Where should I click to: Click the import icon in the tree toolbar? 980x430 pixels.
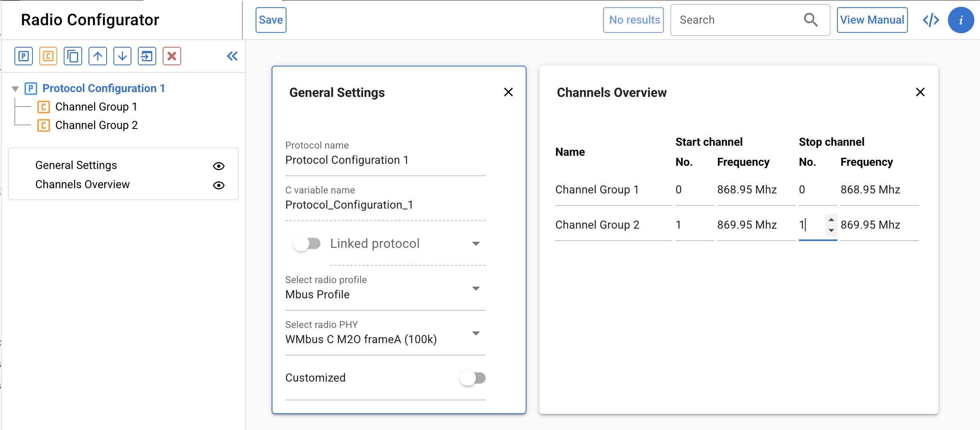pos(147,56)
